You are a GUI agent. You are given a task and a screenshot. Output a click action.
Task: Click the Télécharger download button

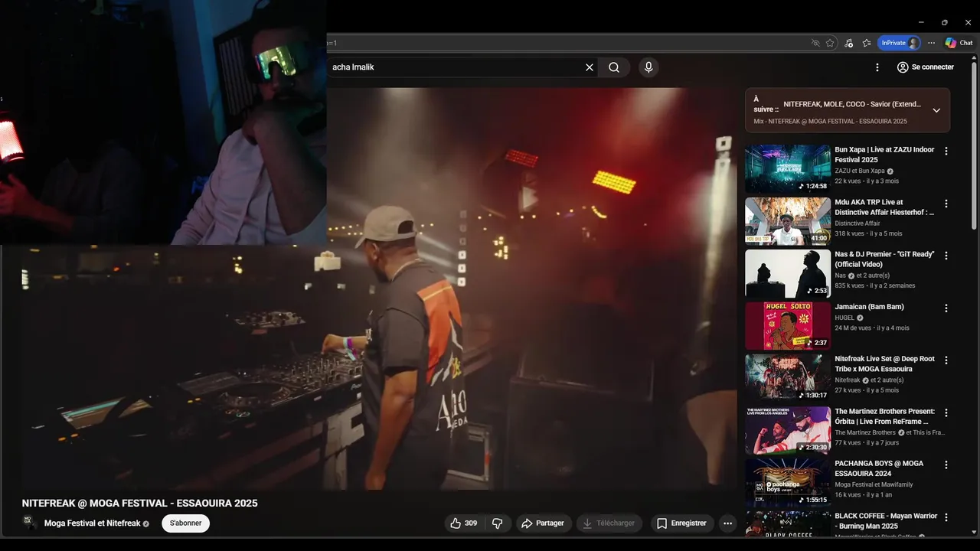coord(609,523)
